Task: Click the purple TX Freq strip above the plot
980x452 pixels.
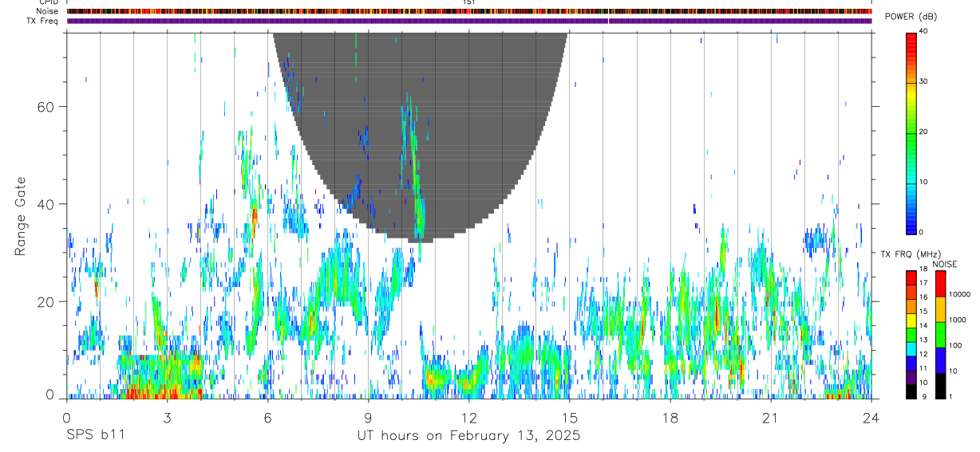Action: tap(469, 21)
